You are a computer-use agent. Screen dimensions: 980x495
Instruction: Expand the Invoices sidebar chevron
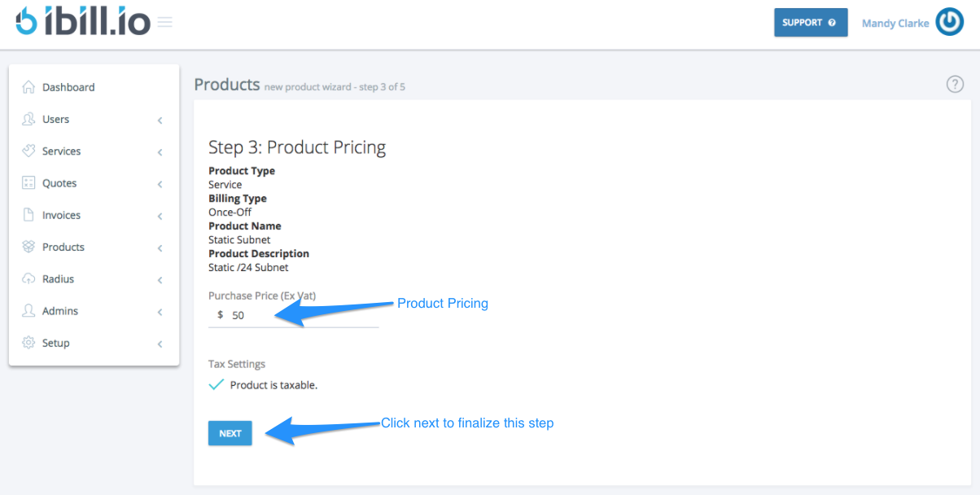[x=160, y=215]
